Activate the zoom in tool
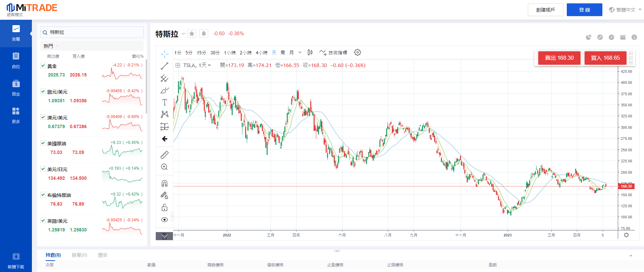 164,167
